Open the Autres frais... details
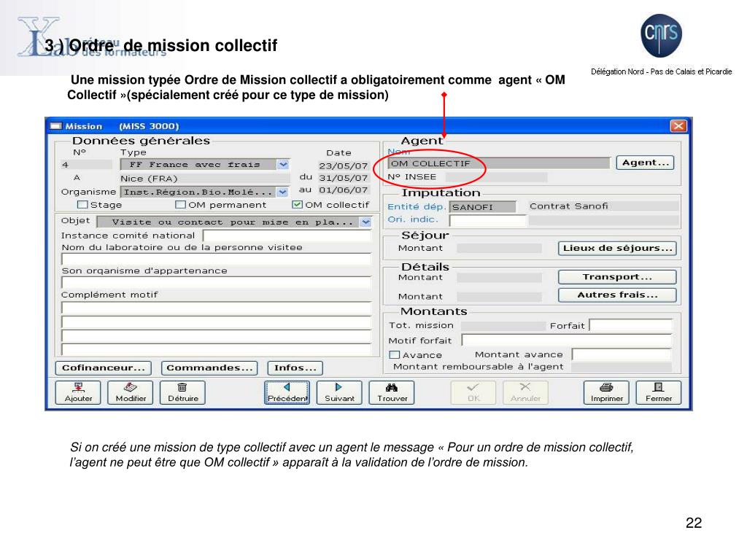This screenshot has width=747, height=560. pyautogui.click(x=617, y=295)
